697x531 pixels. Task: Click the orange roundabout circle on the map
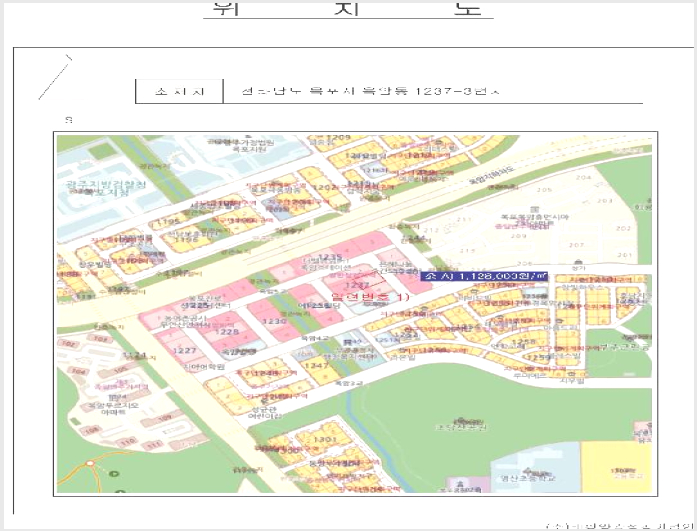90,463
